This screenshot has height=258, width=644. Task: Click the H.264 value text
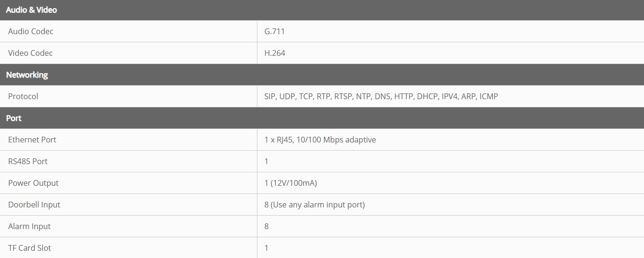275,53
